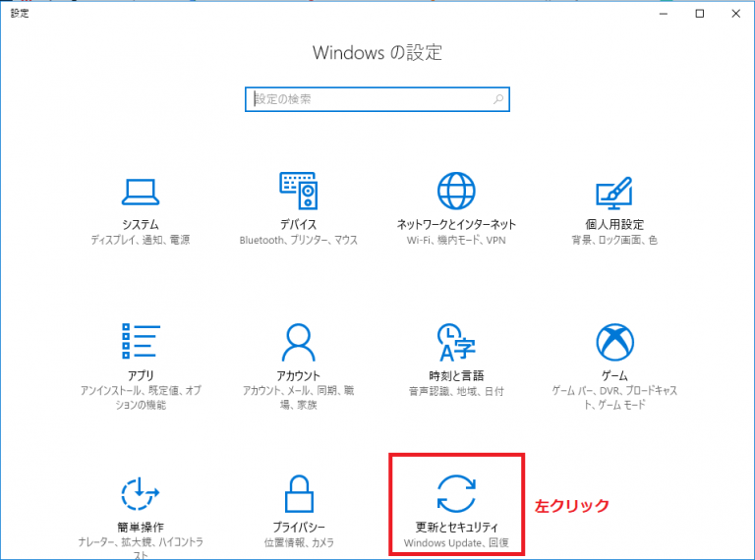
Task: Click the デバイス label
Action: 299,224
